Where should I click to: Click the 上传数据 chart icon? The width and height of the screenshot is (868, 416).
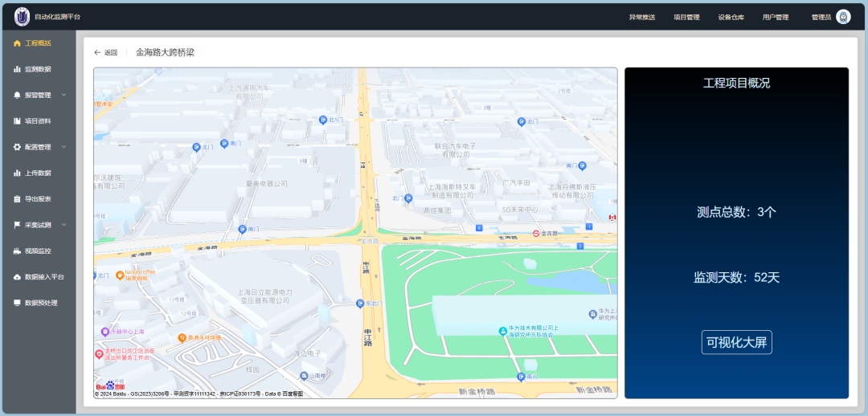click(x=17, y=173)
